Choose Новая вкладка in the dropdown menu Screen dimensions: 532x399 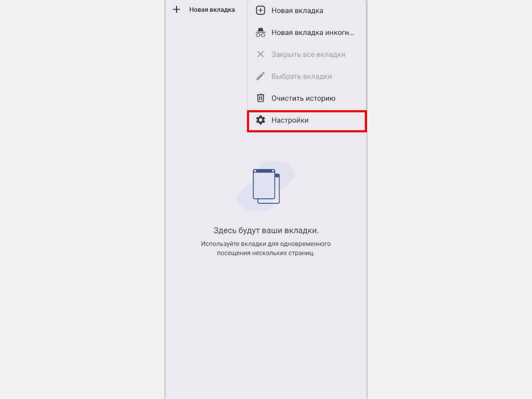tap(307, 10)
